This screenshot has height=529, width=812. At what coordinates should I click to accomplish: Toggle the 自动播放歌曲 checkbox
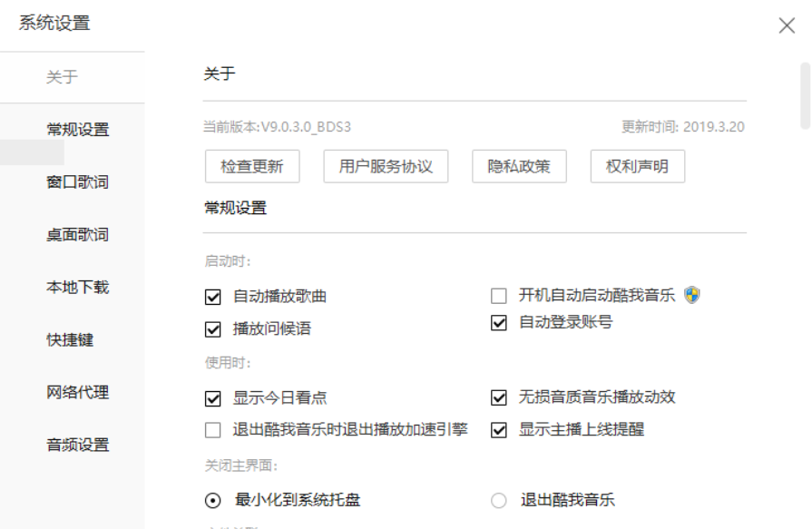pos(213,297)
